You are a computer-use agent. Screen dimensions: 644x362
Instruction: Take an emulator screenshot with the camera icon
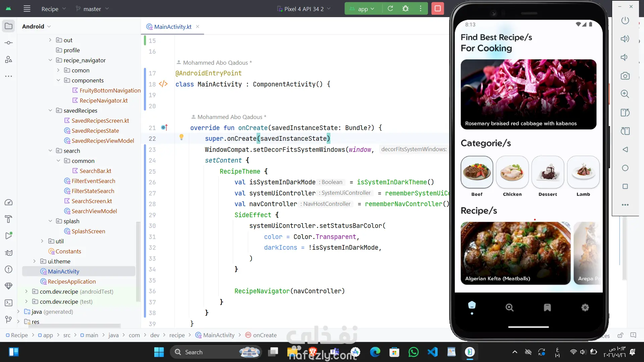coord(625,76)
